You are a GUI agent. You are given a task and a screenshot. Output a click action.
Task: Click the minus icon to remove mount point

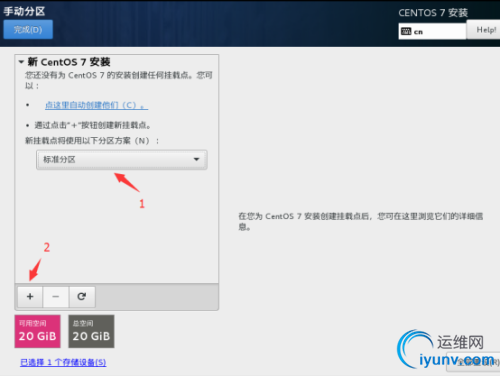click(56, 296)
